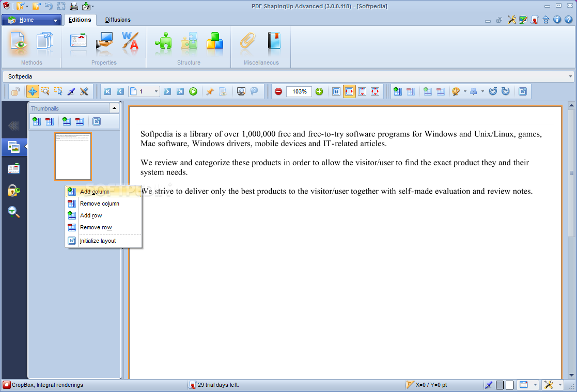Viewport: 577px width, 392px height.
Task: Click the crossed ruler and pencil tool
Action: pos(84,91)
